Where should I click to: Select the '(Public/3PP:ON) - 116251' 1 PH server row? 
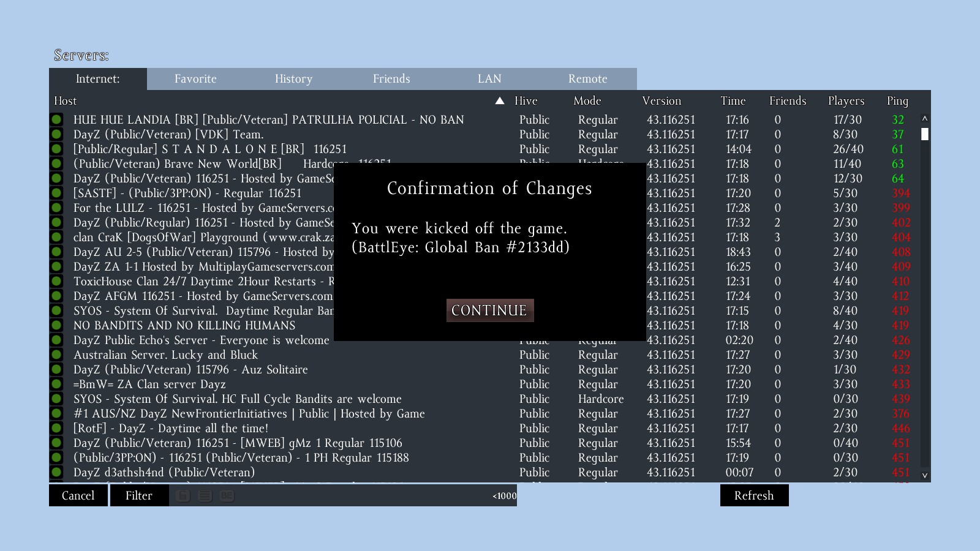pos(241,457)
